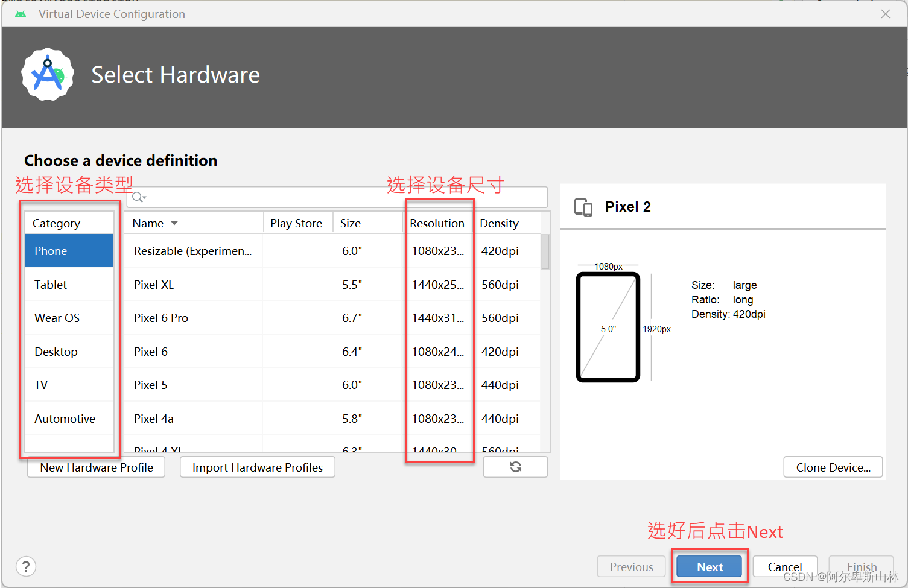908x588 pixels.
Task: Click the Clone Device button
Action: click(x=833, y=467)
